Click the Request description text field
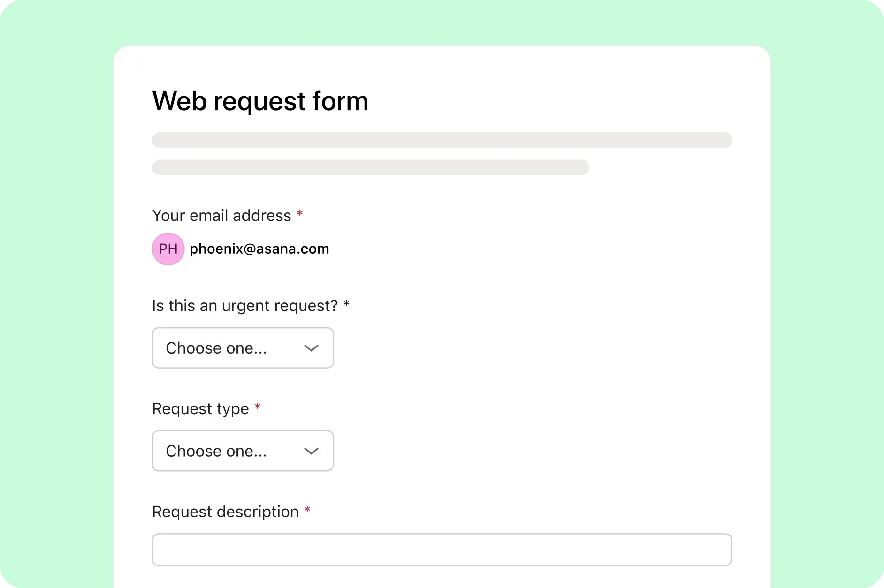The width and height of the screenshot is (884, 588). pos(442,550)
